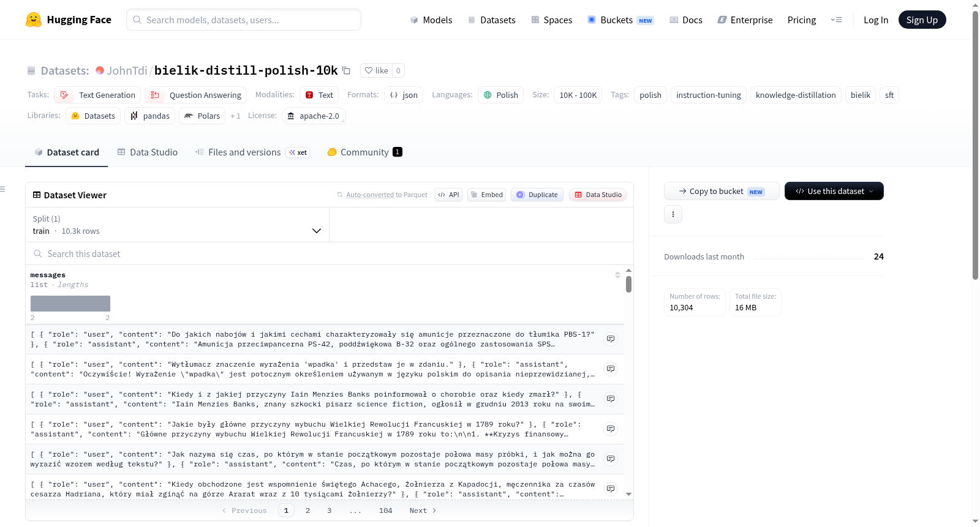Go to page 2 of the viewer
The width and height of the screenshot is (980, 527).
(307, 510)
